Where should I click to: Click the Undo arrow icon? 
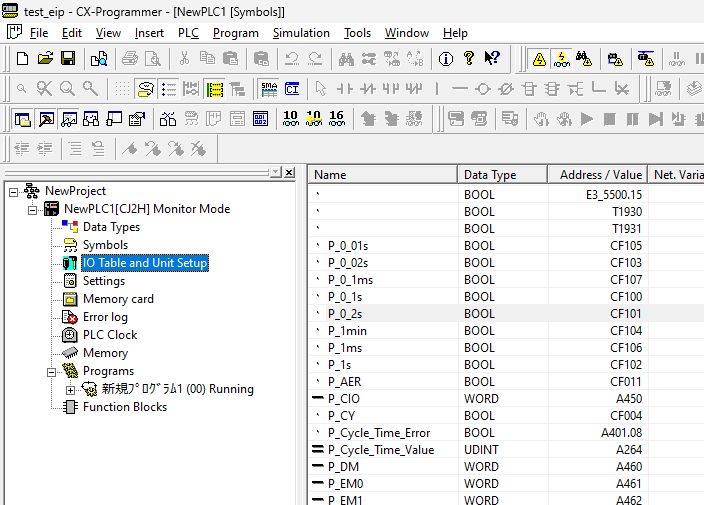click(292, 58)
